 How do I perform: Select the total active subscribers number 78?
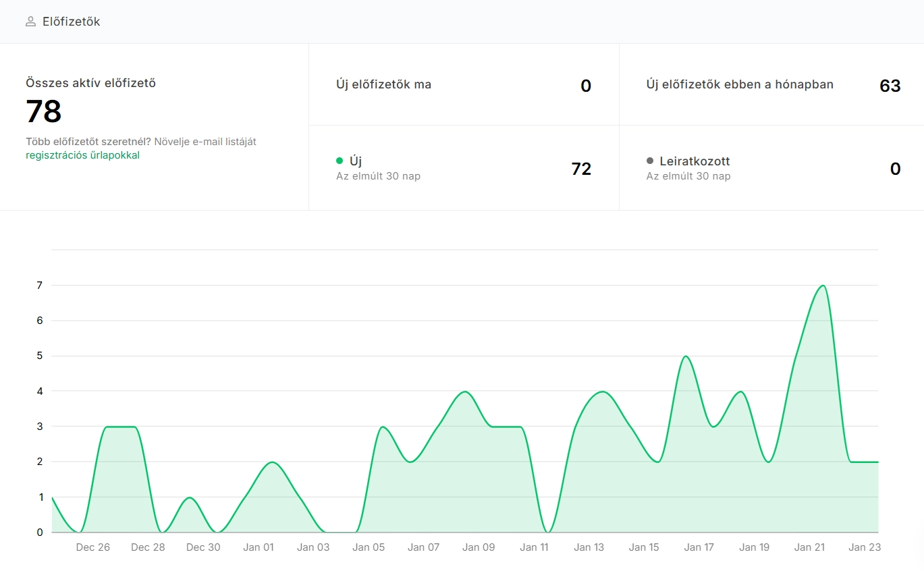point(44,112)
